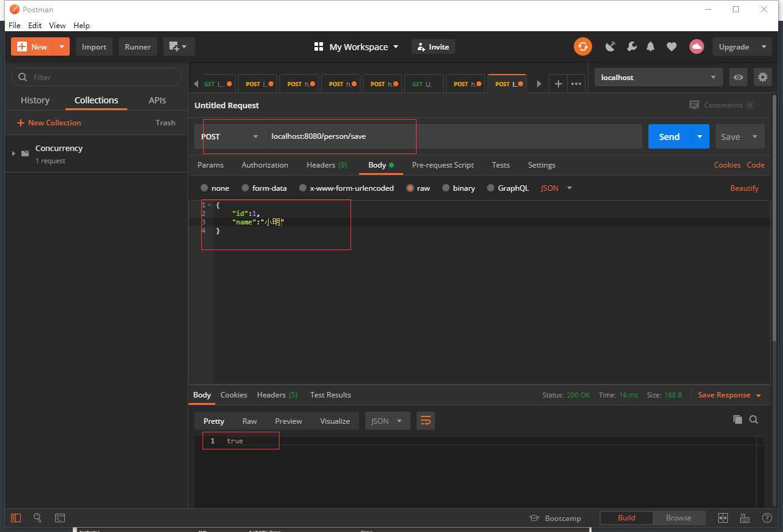Switch to two pane layout icon
Image resolution: width=783 pixels, height=532 pixels.
pos(722,517)
